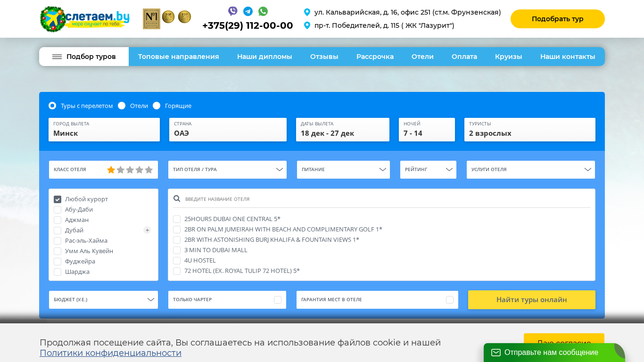Open Политики конфиденциальности link

pos(110,353)
